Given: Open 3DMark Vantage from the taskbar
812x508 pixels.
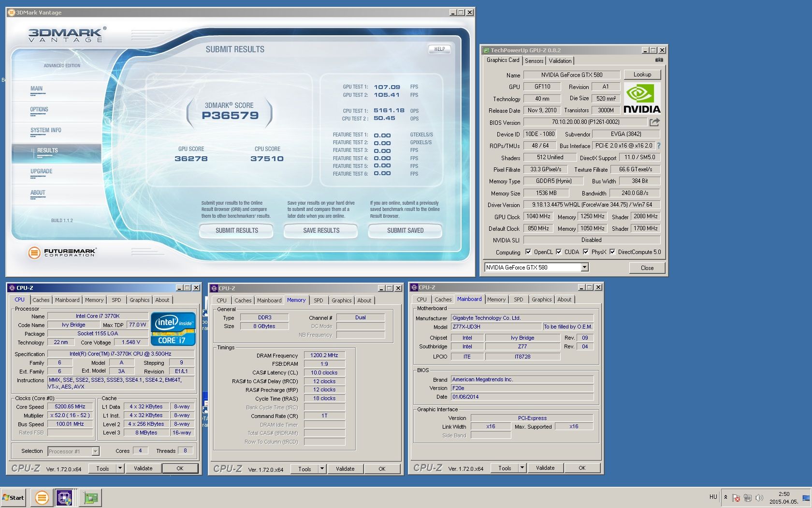Looking at the screenshot, I should (x=42, y=497).
